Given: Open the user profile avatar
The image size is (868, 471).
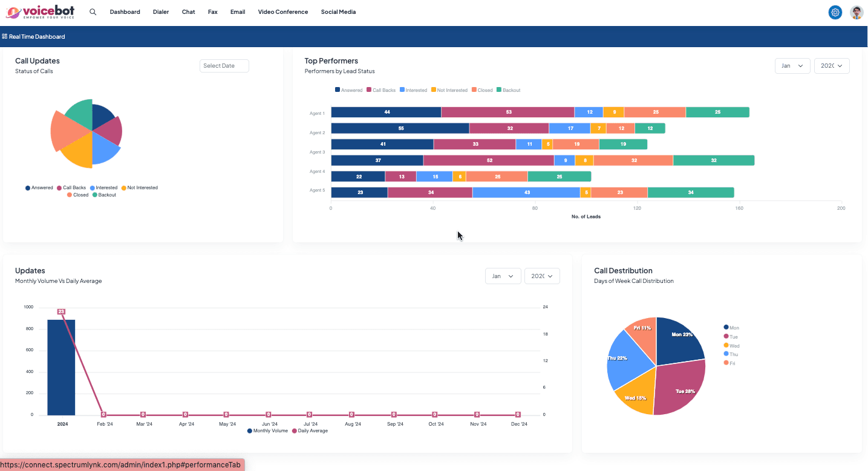Looking at the screenshot, I should pyautogui.click(x=857, y=12).
